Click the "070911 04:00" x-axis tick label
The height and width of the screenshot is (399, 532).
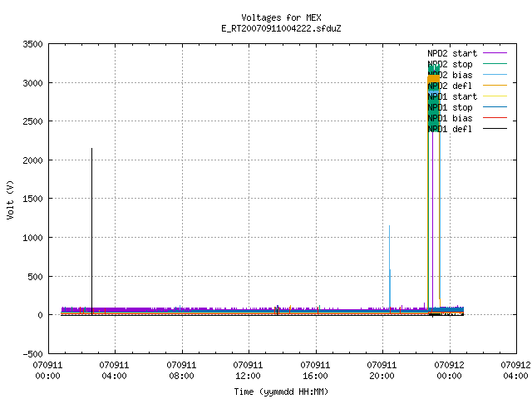coord(115,371)
